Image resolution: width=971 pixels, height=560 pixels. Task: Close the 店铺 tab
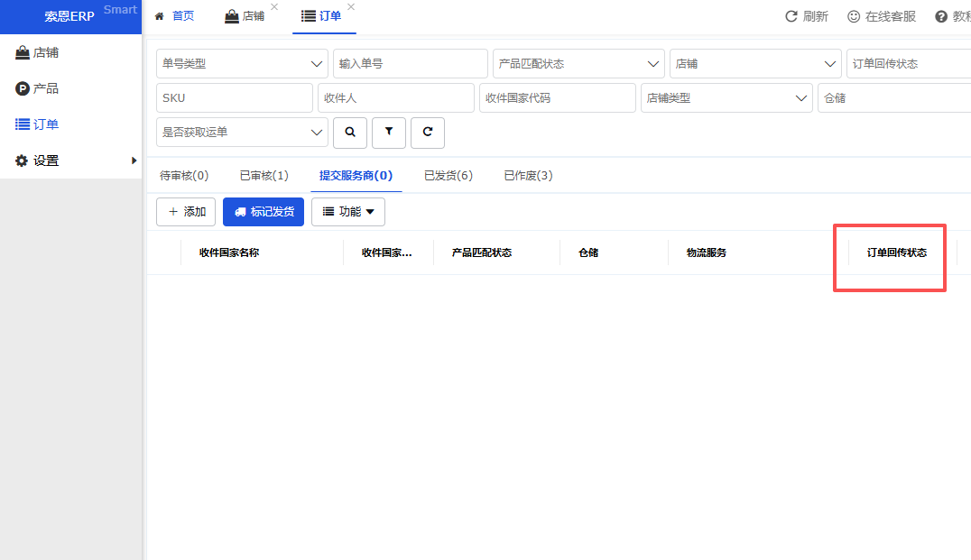pos(274,7)
